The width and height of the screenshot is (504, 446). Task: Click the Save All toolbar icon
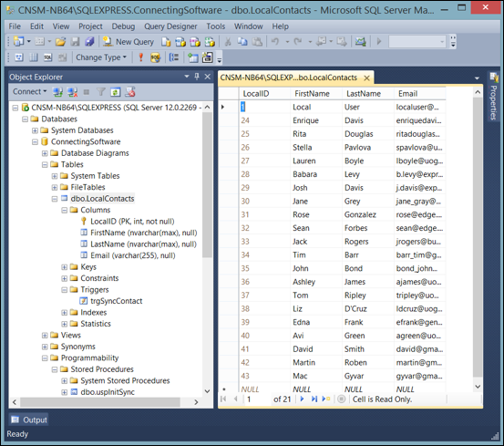click(x=89, y=41)
